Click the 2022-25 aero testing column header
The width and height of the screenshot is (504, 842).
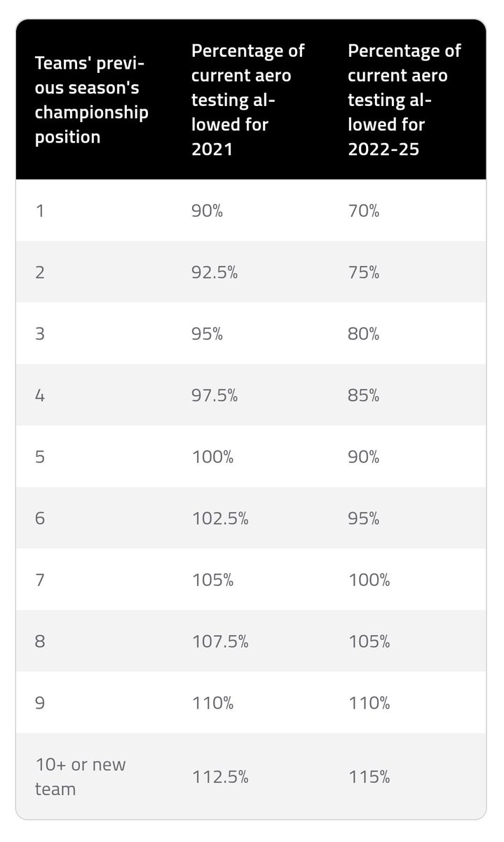(x=404, y=100)
